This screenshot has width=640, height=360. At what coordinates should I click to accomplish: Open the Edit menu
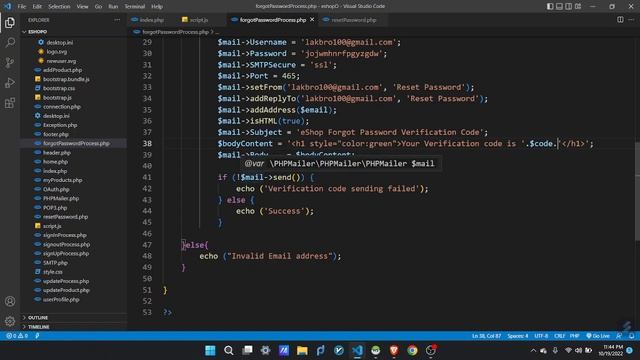(x=37, y=7)
